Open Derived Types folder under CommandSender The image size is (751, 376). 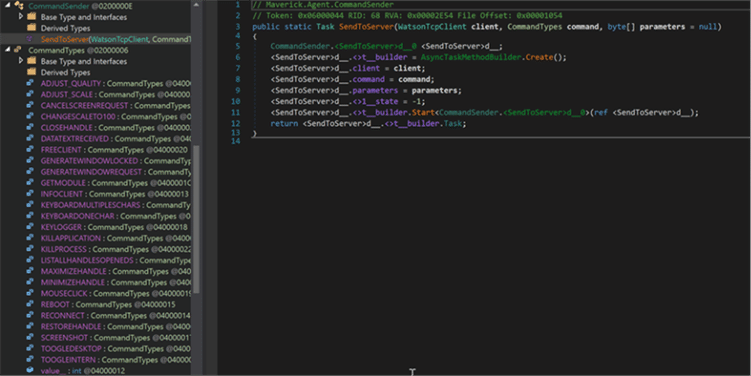coord(65,28)
